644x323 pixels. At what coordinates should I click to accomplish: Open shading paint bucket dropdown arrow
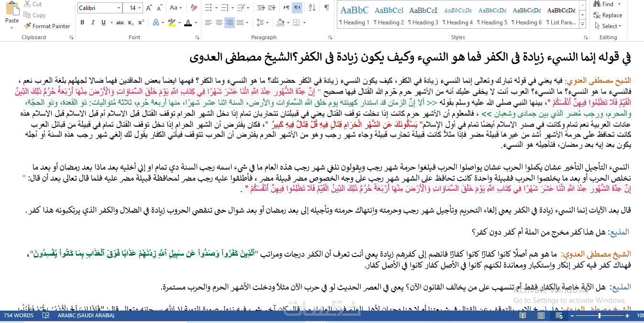[288, 22]
